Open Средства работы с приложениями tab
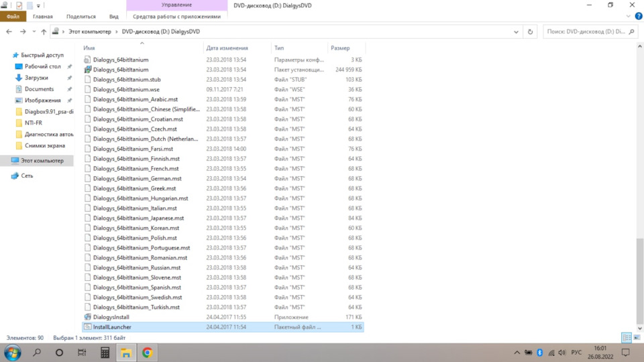Image resolution: width=644 pixels, height=362 pixels. (x=176, y=16)
